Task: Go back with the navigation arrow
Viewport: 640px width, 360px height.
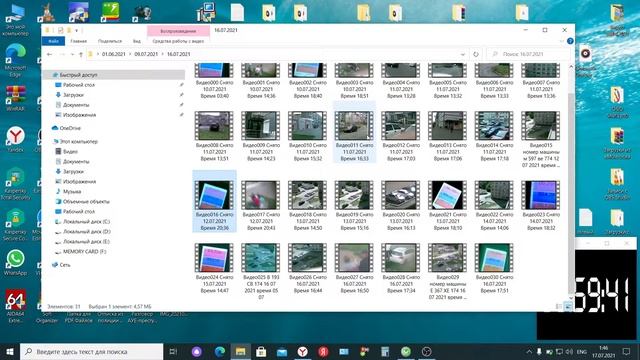Action: [49, 54]
